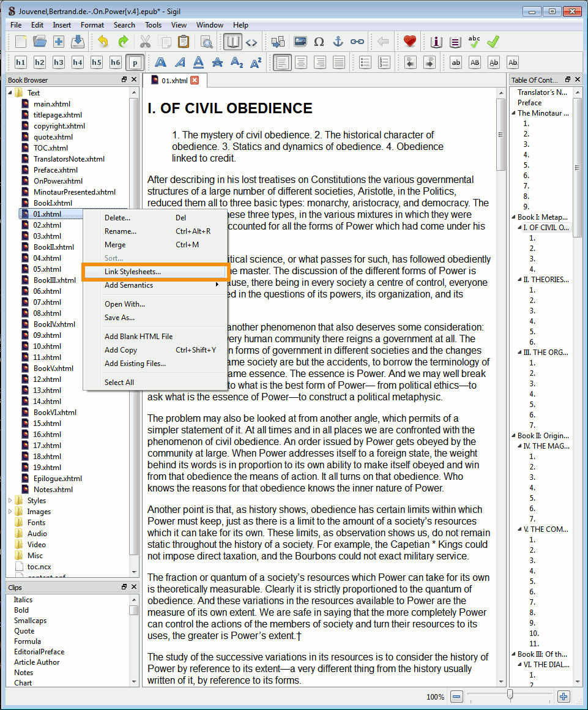This screenshot has height=710, width=588.
Task: Decrease indent with the outdent icon
Action: click(x=410, y=62)
